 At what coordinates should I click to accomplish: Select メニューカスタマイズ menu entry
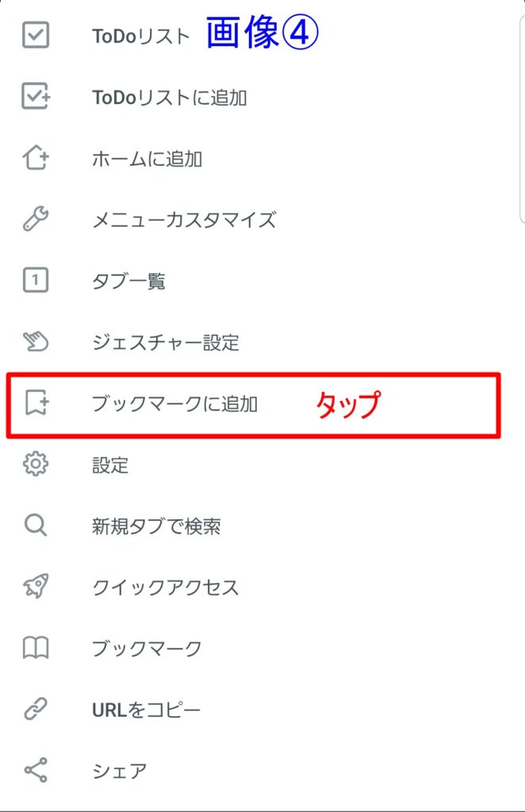(184, 220)
